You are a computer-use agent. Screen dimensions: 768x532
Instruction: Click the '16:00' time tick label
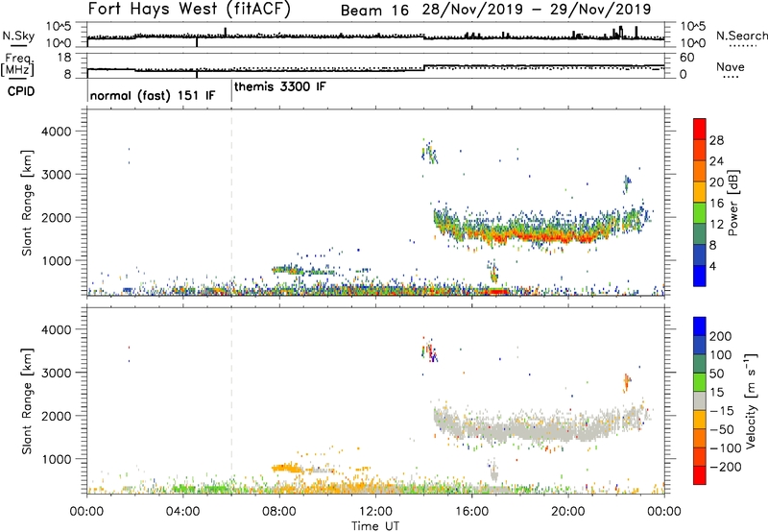pos(471,512)
